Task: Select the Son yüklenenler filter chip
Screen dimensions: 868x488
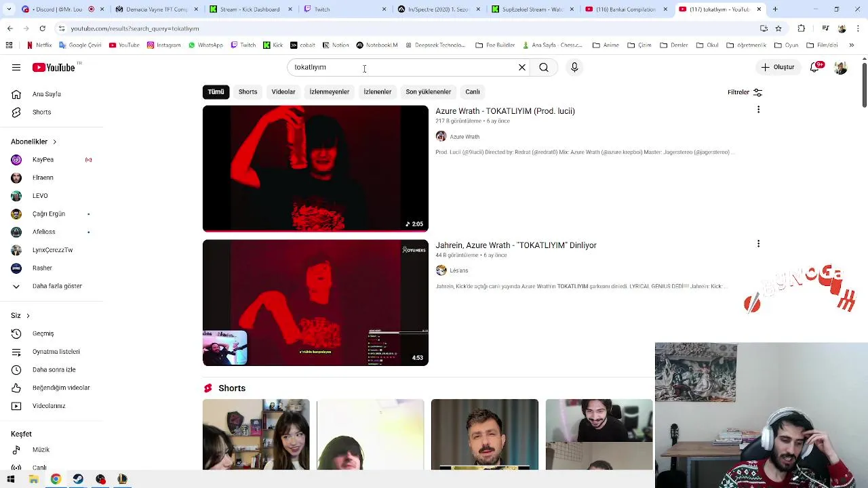Action: (x=428, y=91)
